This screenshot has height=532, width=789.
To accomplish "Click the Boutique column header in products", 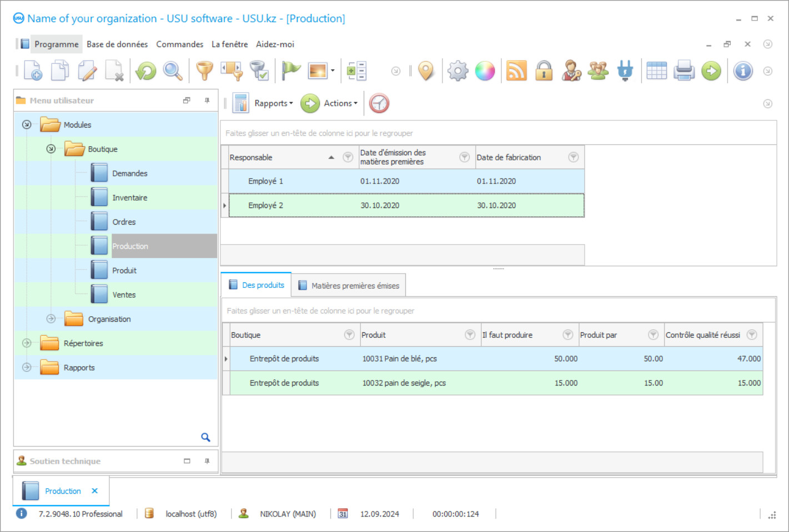I will (295, 335).
